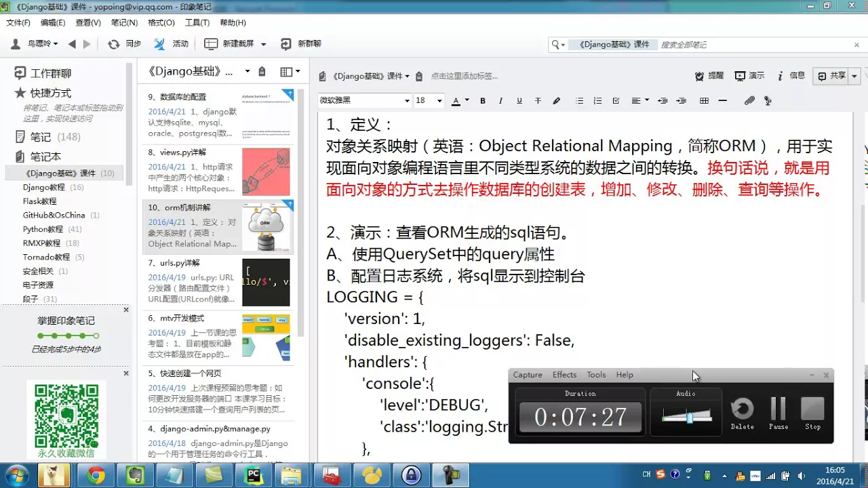Open the 新建截屏 dropdown arrow
Image resolution: width=868 pixels, height=488 pixels.
(264, 44)
